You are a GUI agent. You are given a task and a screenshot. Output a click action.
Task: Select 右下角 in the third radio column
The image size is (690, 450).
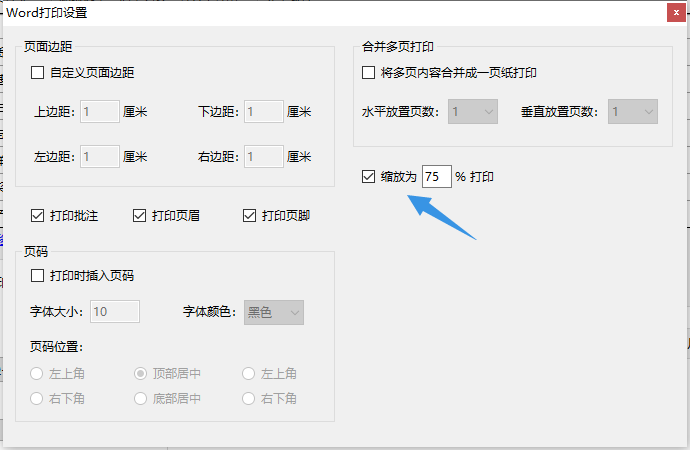pyautogui.click(x=249, y=399)
